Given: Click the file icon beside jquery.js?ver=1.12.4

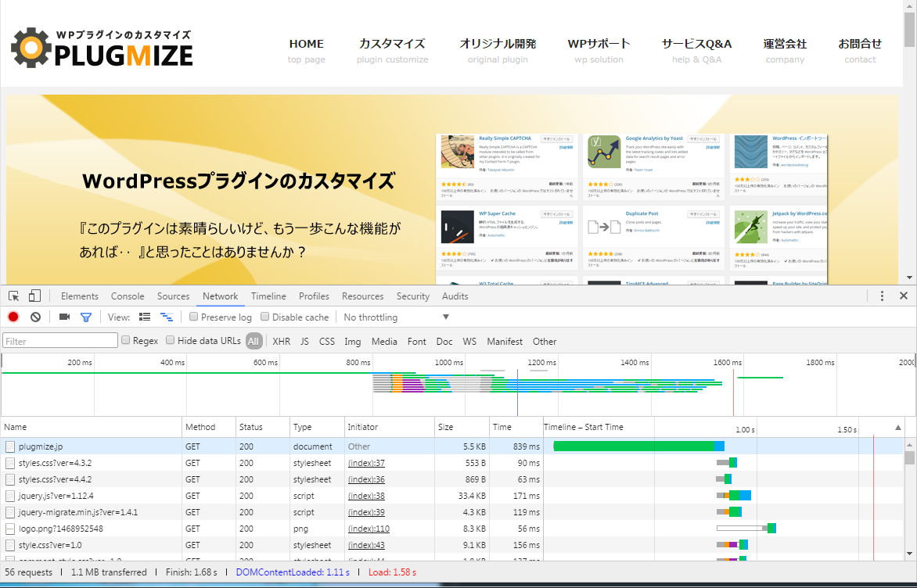Looking at the screenshot, I should (10, 496).
